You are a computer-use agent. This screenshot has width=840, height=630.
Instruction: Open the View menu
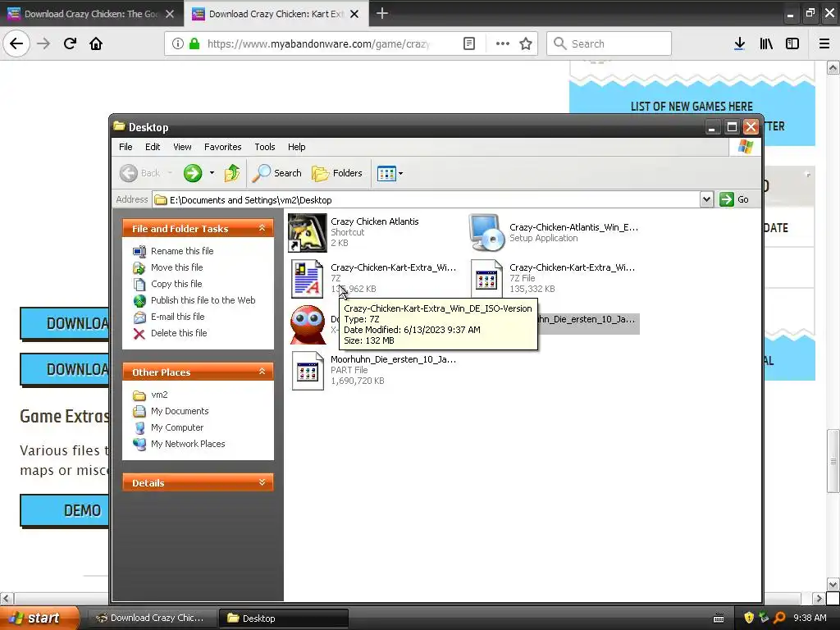pyautogui.click(x=182, y=147)
